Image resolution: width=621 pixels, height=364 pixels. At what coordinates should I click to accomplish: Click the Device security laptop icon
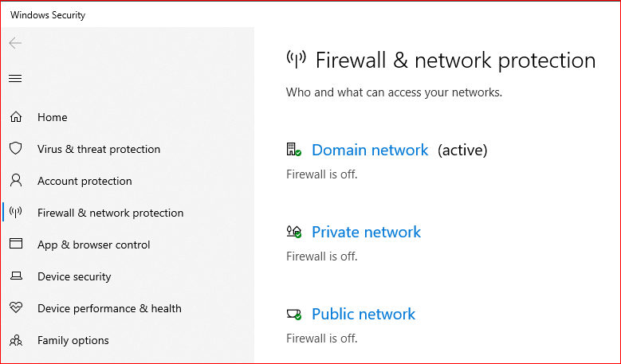15,276
